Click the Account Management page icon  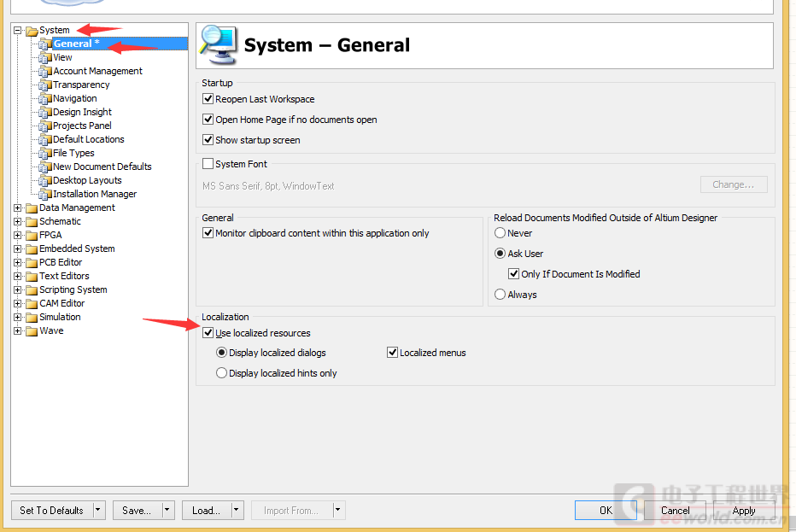[x=45, y=72]
